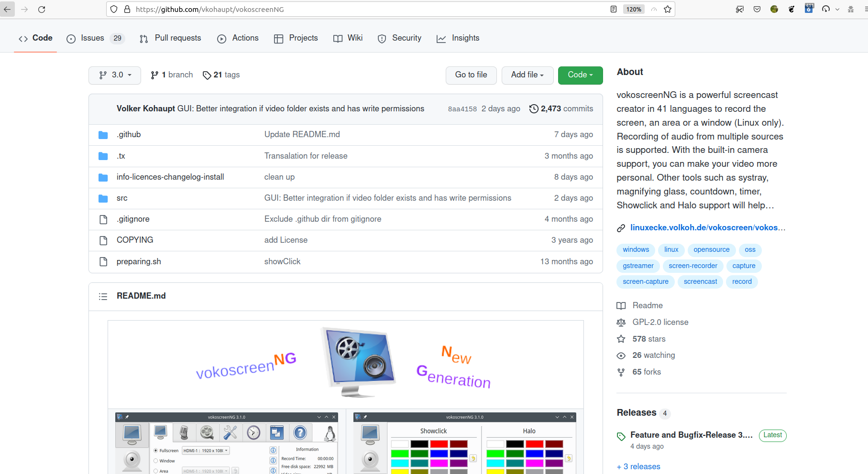Open the linuxecke.volkoh.de website link
This screenshot has width=868, height=474.
click(x=708, y=228)
